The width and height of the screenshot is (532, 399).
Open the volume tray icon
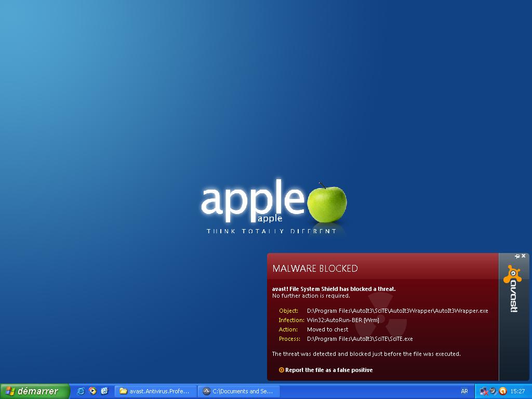(x=494, y=391)
